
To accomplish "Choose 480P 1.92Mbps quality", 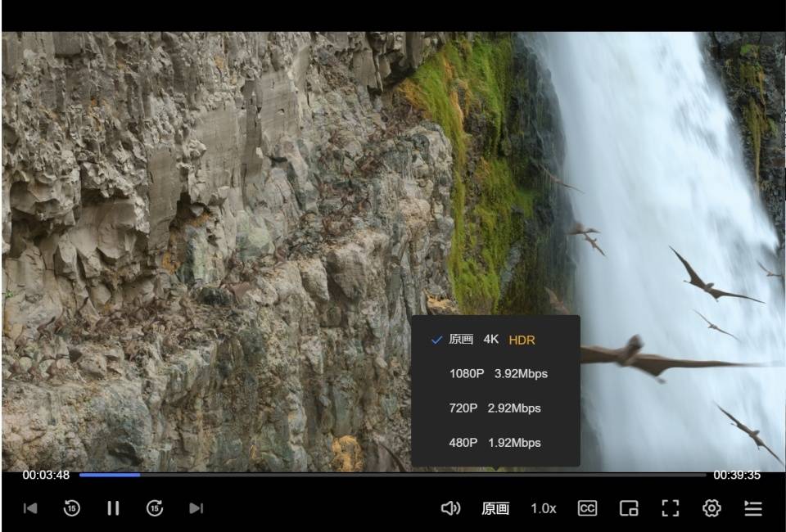I will point(496,443).
